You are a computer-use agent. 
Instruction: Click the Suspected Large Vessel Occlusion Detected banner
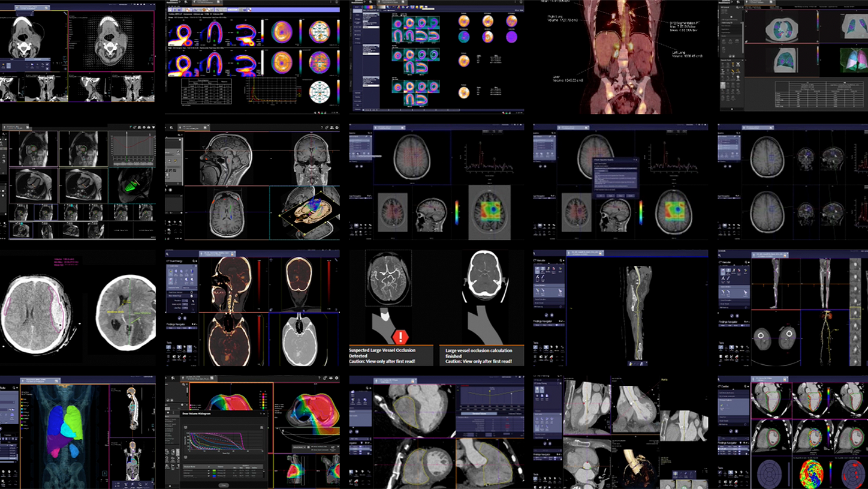[390, 355]
